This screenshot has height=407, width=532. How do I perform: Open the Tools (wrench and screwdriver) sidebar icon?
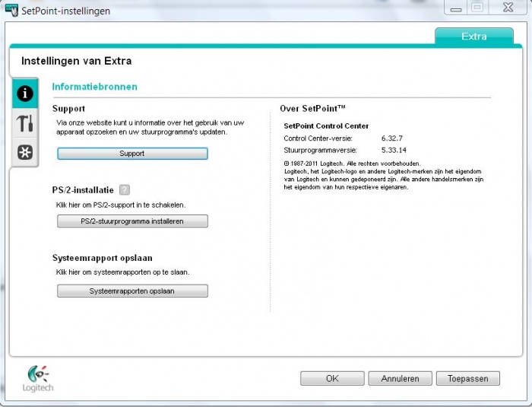point(25,123)
